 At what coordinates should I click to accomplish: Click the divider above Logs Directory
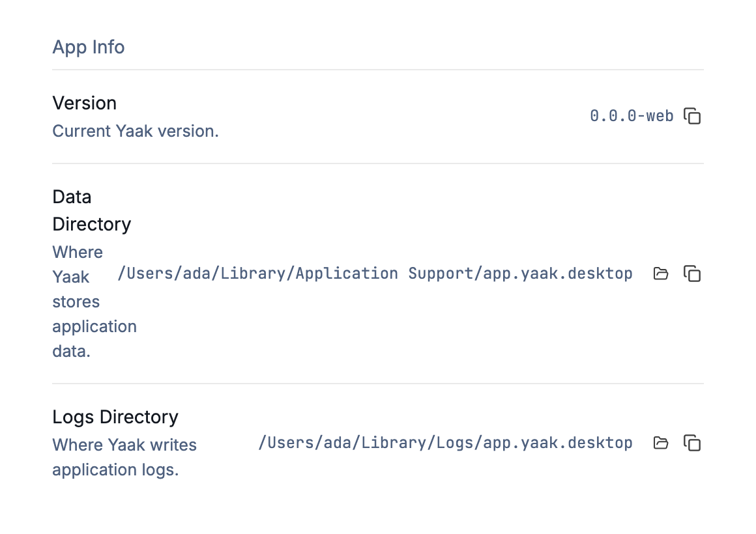click(378, 384)
